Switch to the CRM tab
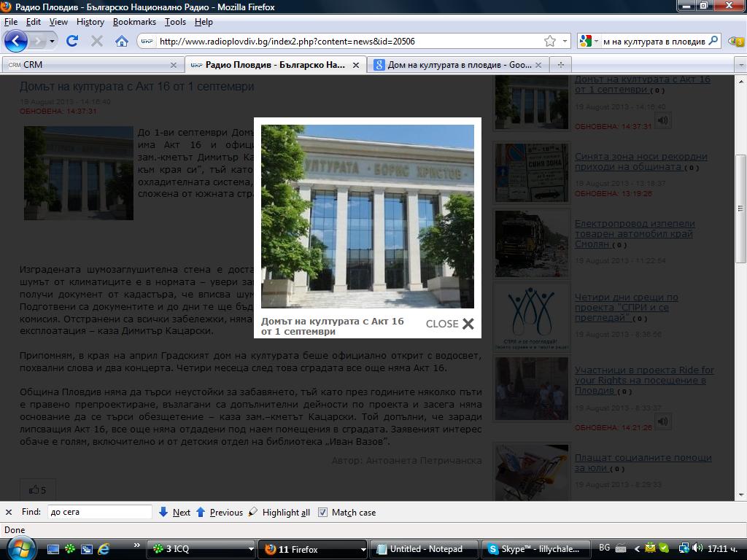The image size is (747, 560). 92,65
